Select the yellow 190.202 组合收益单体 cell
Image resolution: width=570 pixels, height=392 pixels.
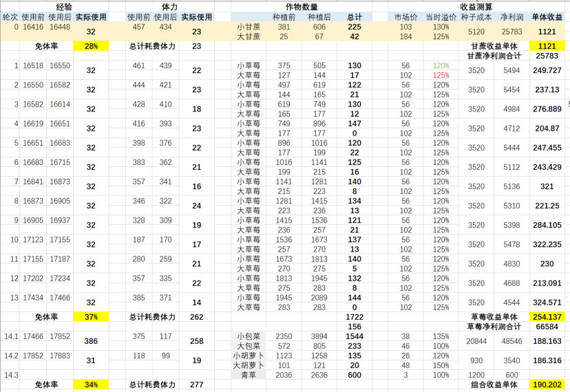[547, 384]
